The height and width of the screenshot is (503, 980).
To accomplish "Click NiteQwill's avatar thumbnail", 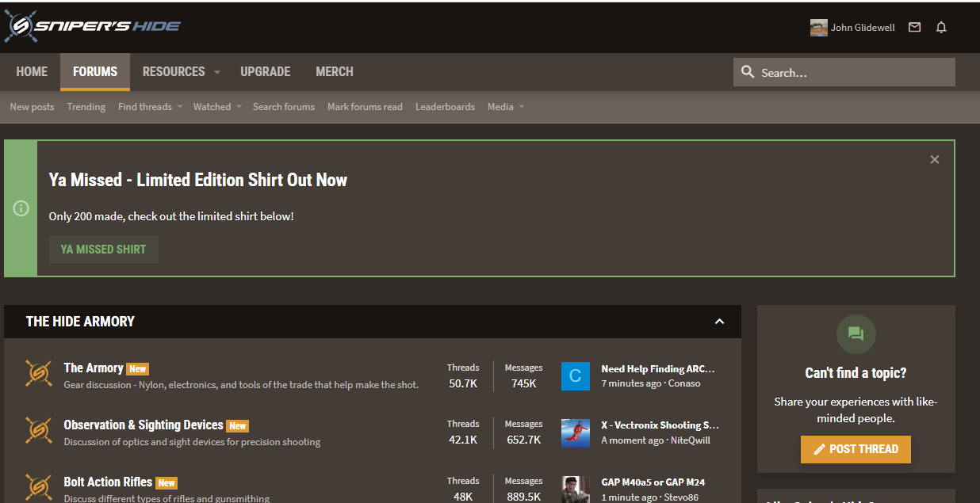I will click(575, 433).
